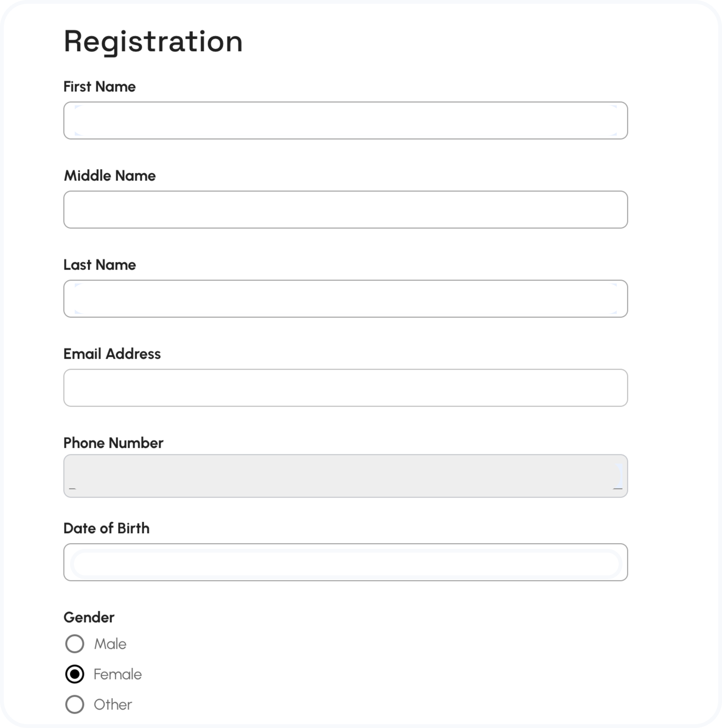Click the "Other" option label text
This screenshot has height=728, width=722.
tap(113, 704)
